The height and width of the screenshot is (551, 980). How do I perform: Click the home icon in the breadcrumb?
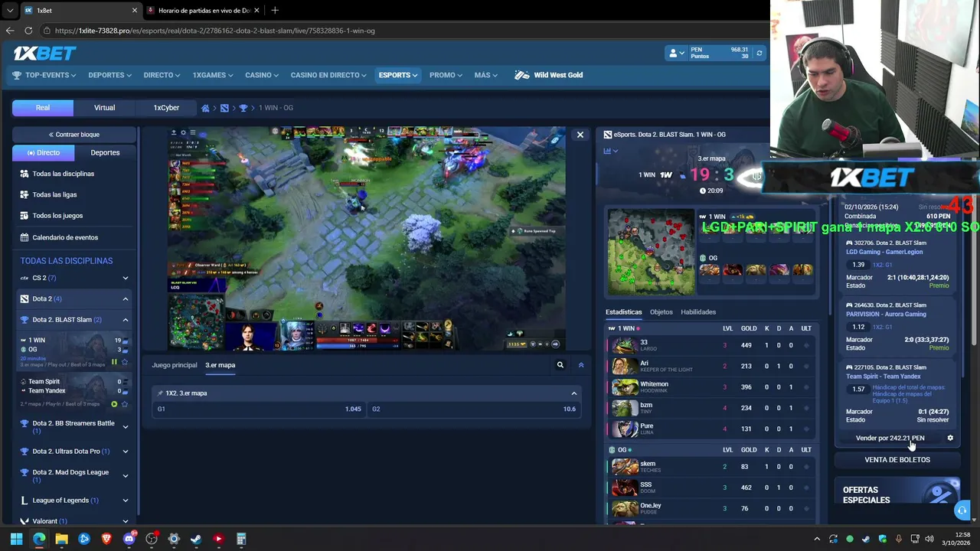(205, 108)
